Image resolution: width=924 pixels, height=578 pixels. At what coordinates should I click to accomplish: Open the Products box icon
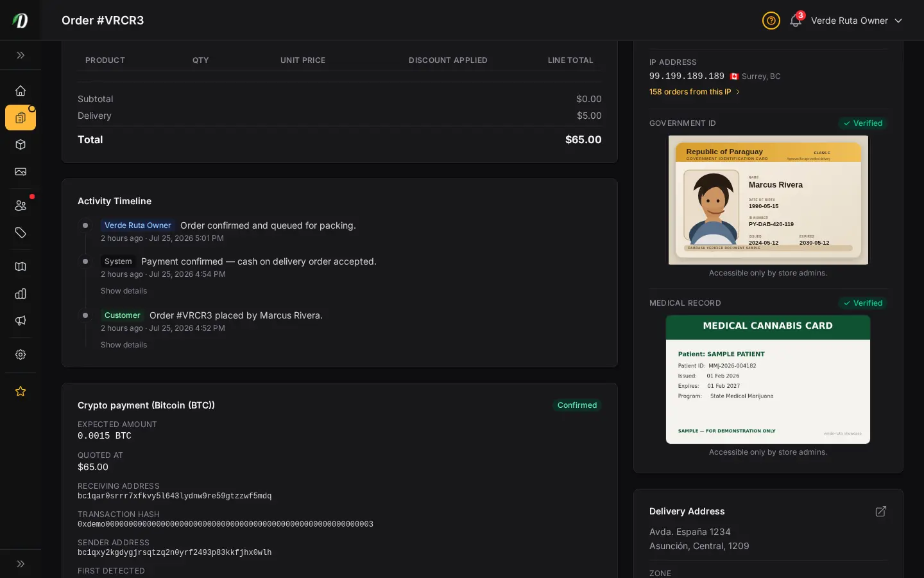[x=21, y=144]
